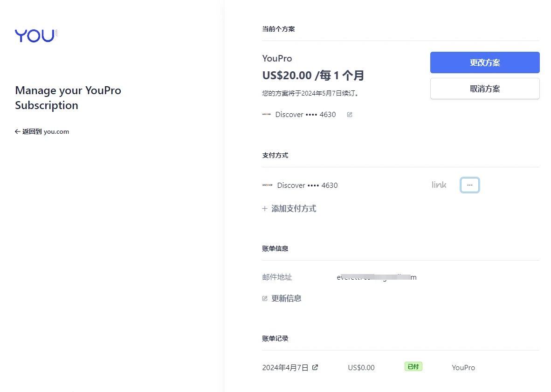Click the Discover •••• 4630 text under 支付方式
Image resolution: width=551 pixels, height=392 pixels.
point(308,185)
